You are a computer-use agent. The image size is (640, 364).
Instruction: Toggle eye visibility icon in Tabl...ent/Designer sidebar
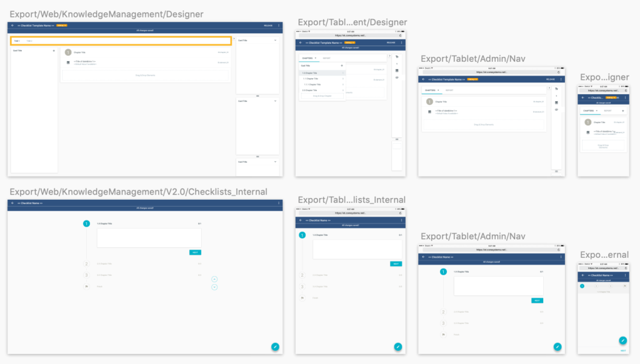pyautogui.click(x=397, y=77)
